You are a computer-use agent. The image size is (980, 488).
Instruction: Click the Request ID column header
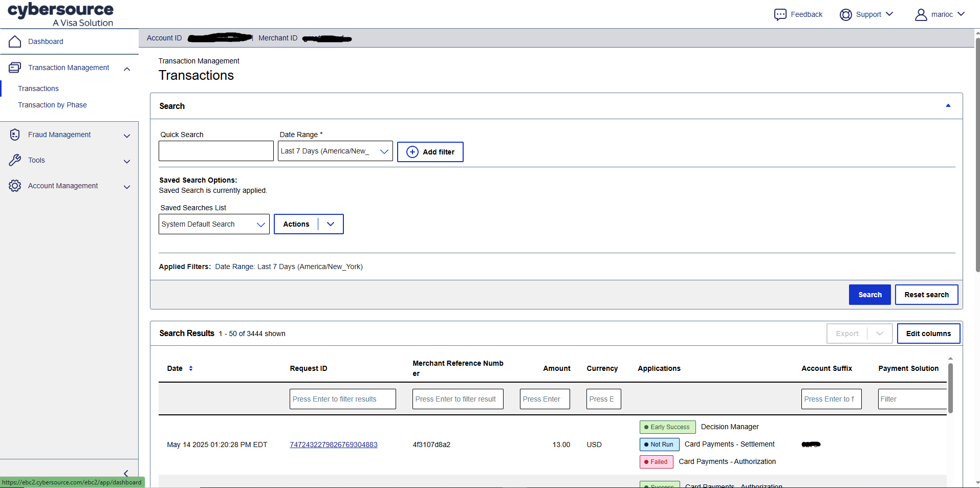pyautogui.click(x=309, y=368)
